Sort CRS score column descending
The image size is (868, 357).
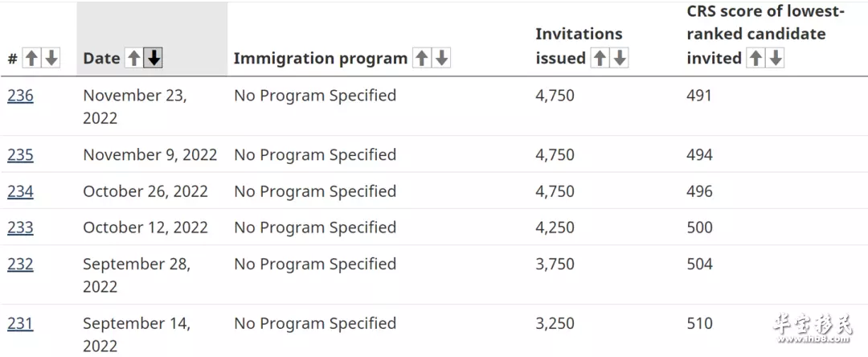coord(776,58)
